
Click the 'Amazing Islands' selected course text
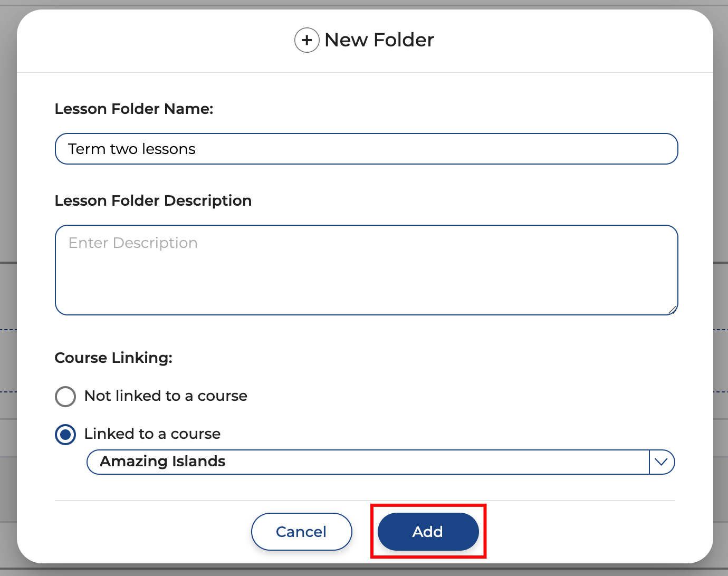click(163, 462)
